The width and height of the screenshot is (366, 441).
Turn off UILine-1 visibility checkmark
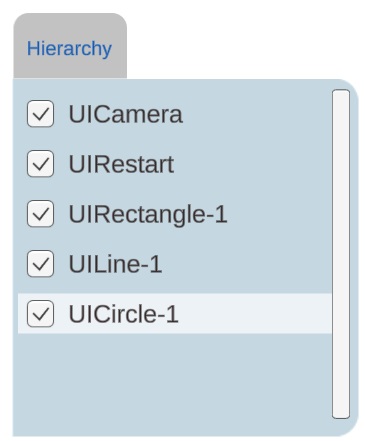pos(40,264)
